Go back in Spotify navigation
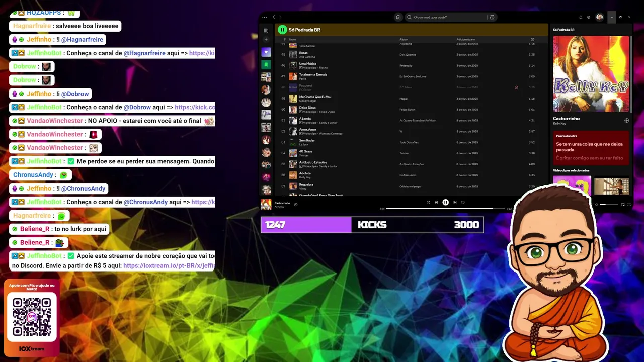This screenshot has width=644, height=362. point(274,17)
